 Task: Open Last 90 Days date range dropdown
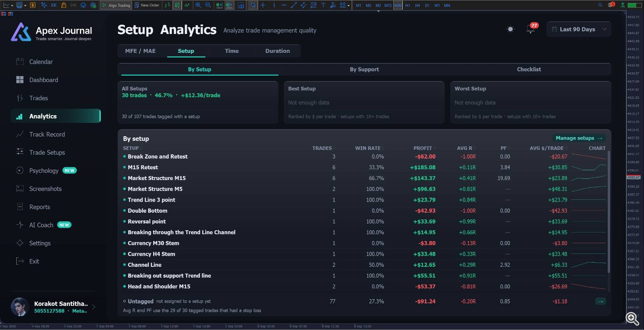tap(579, 29)
